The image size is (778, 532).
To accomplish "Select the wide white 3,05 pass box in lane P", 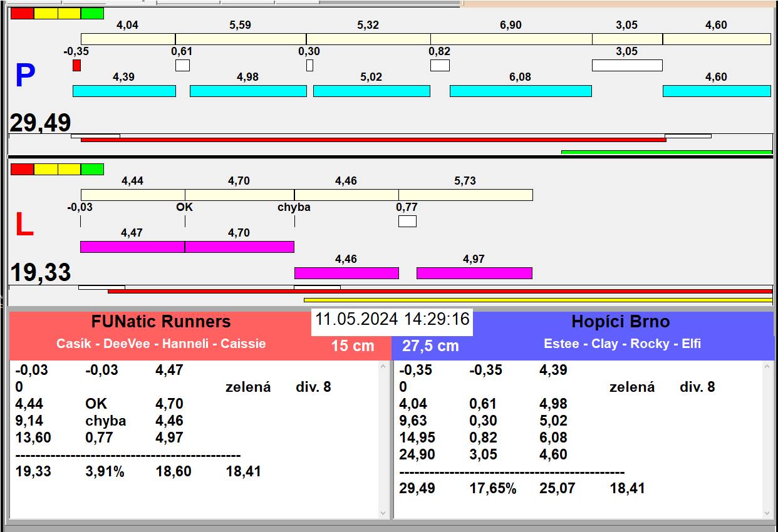I will coord(627,65).
